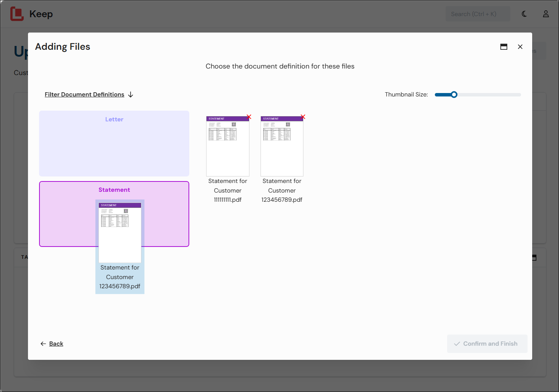Screen dimensions: 559x392
Task: Go Back to the previous step
Action: (56, 344)
